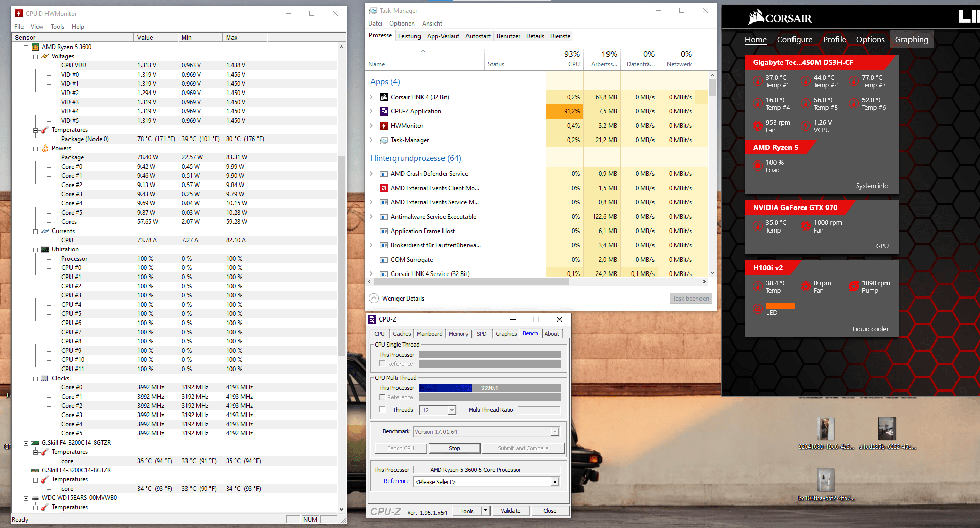Screen dimensions: 980x528
Task: Select desktop file bc103fba-65f2-4f57 icon
Action: coord(825,480)
